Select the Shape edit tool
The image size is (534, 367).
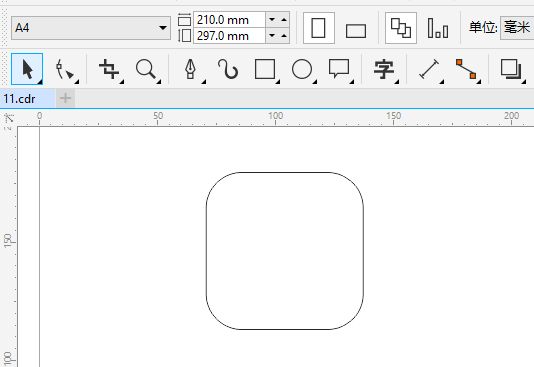coord(64,69)
